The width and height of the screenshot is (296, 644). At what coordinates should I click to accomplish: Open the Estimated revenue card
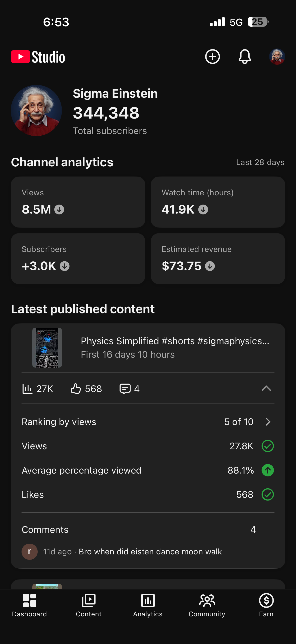coord(218,258)
